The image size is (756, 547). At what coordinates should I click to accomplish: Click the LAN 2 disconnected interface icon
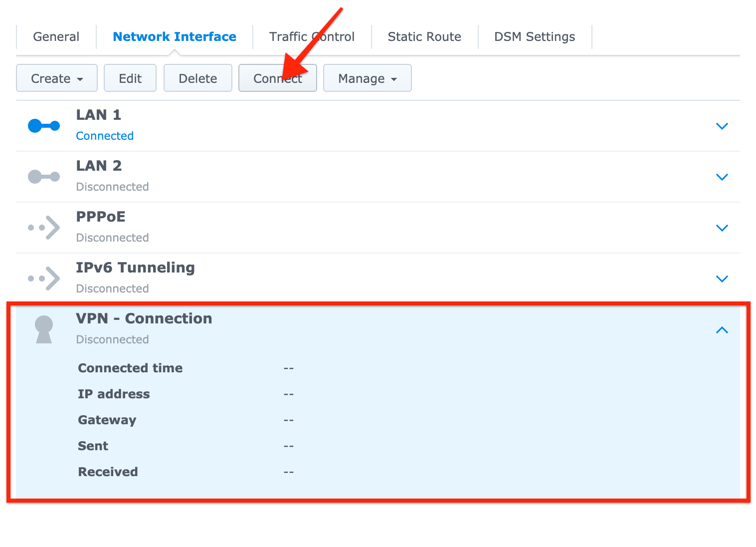click(44, 177)
